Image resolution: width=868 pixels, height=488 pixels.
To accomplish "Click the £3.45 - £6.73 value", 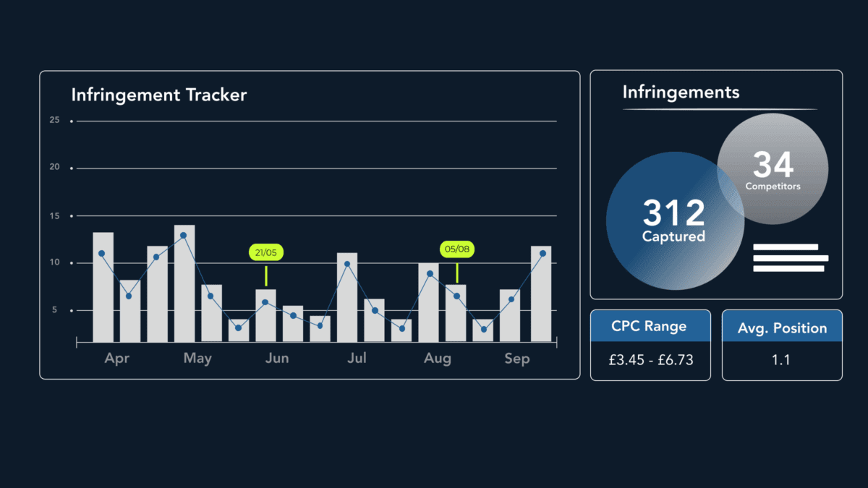I will tap(650, 359).
